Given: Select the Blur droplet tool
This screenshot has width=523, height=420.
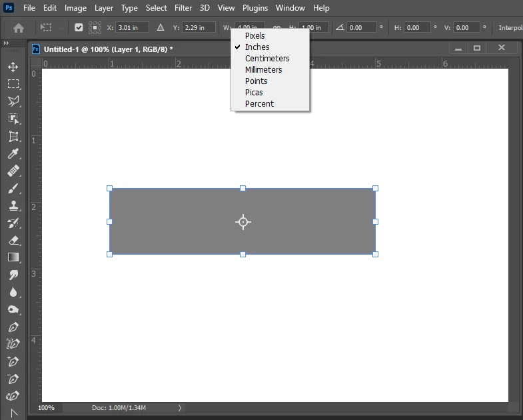Looking at the screenshot, I should pyautogui.click(x=13, y=292).
